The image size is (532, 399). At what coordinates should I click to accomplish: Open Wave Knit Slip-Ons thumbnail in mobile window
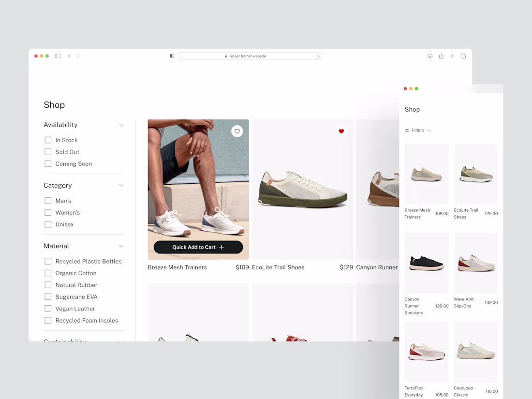point(476,263)
